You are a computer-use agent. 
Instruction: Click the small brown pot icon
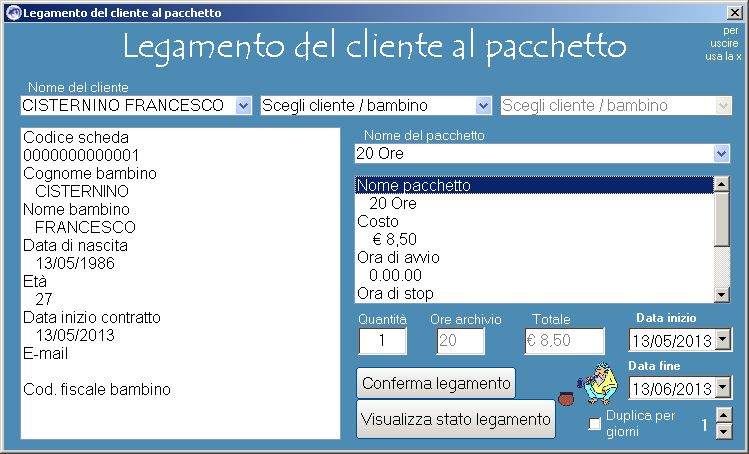(566, 398)
